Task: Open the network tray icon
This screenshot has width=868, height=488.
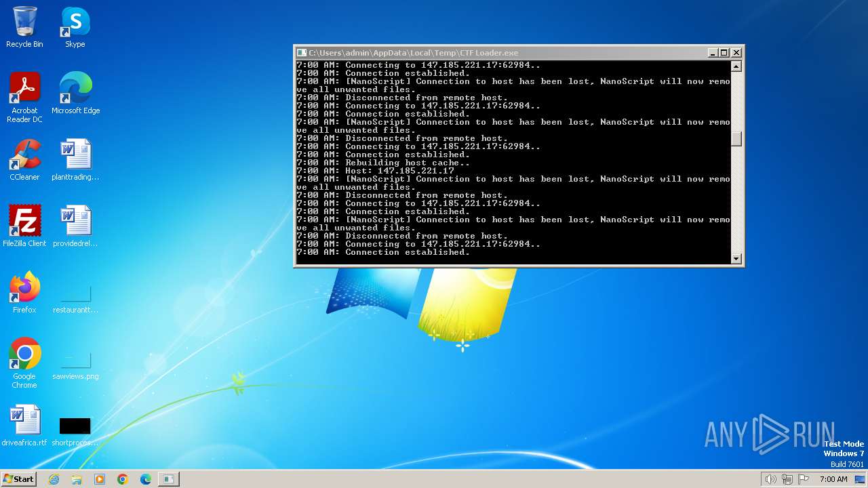Action: click(787, 479)
